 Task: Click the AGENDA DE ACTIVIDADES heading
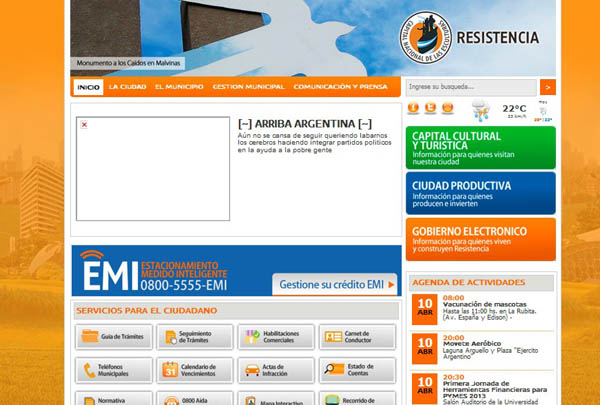coord(468,283)
